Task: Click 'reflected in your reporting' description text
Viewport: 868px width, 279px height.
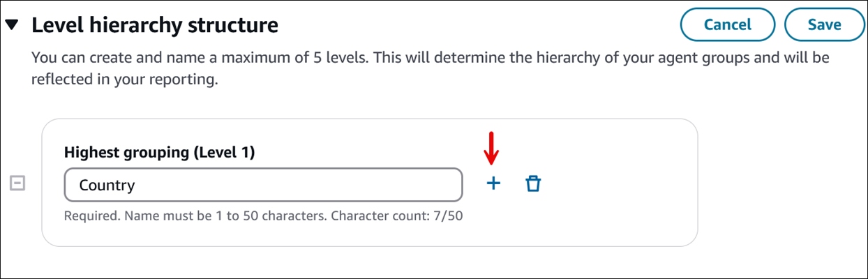Action: pos(124,80)
